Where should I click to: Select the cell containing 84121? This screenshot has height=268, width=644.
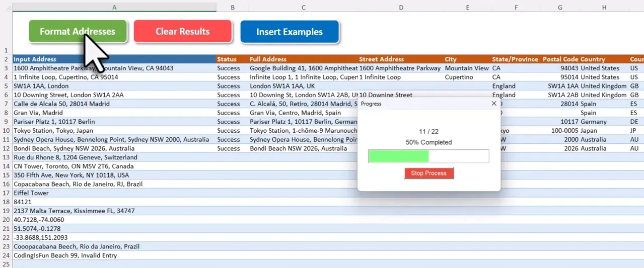pyautogui.click(x=114, y=202)
